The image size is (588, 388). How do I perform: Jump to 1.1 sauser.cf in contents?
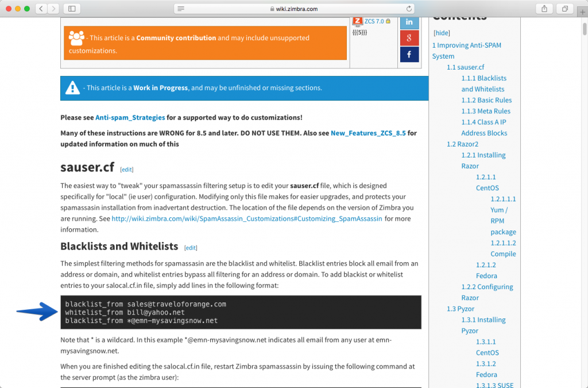[x=465, y=67]
